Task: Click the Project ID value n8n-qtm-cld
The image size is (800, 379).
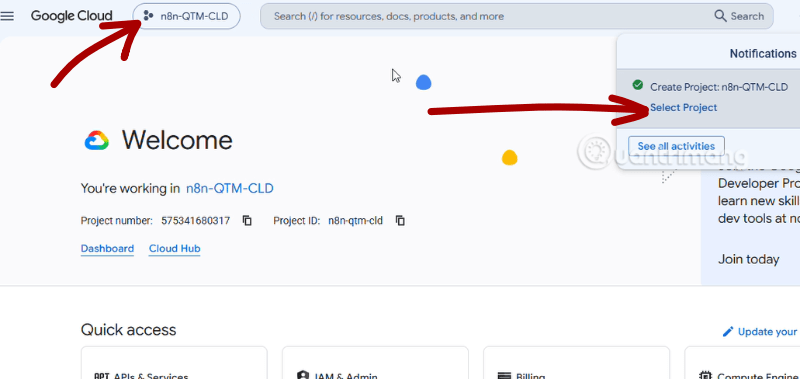Action: [355, 221]
